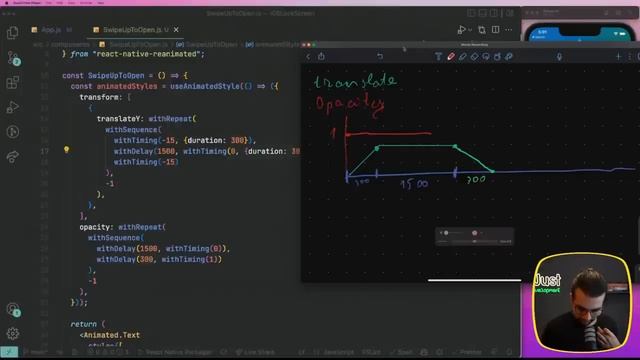Select the Eraser tool in the notes toolbar

(474, 56)
